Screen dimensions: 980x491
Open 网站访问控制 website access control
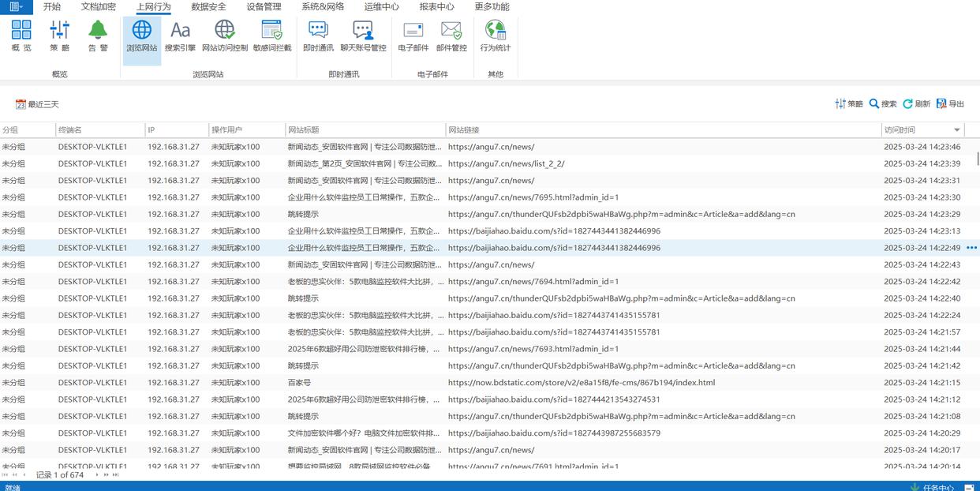pos(224,36)
